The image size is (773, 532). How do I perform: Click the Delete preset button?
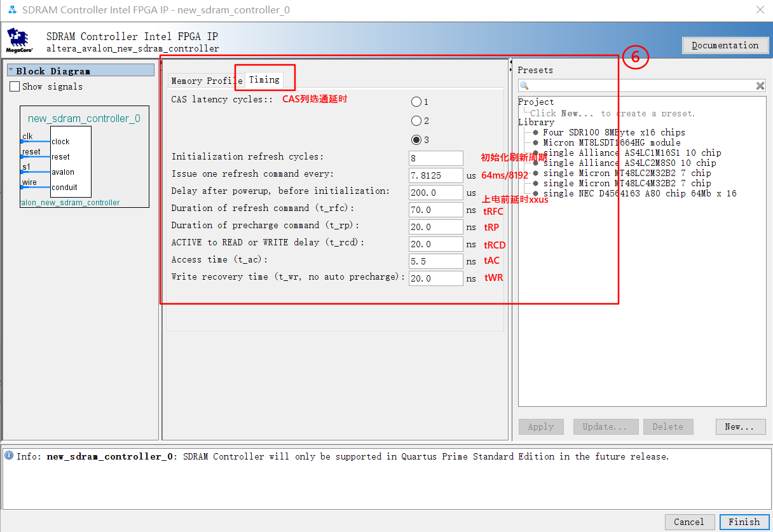click(668, 426)
